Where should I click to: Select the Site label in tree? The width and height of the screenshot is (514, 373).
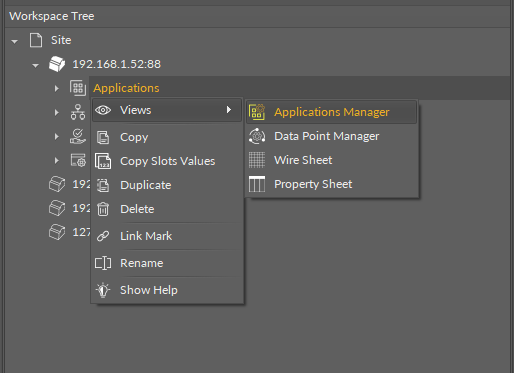click(x=61, y=40)
